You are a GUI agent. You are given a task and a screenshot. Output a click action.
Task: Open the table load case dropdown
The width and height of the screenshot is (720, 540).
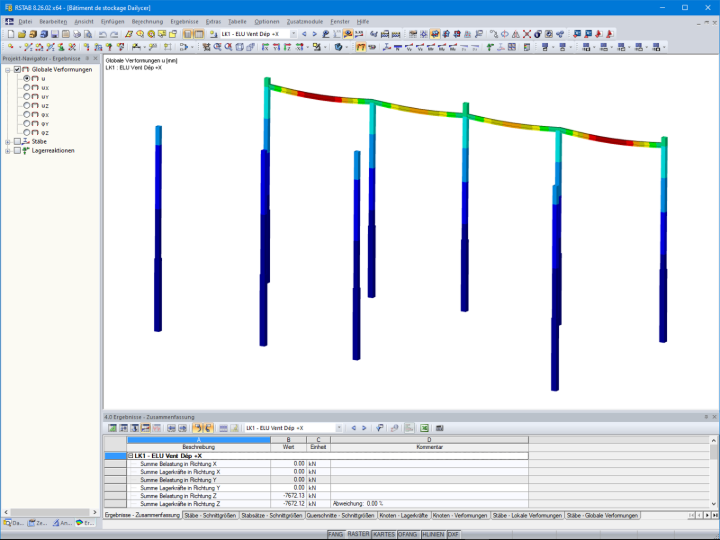click(339, 428)
